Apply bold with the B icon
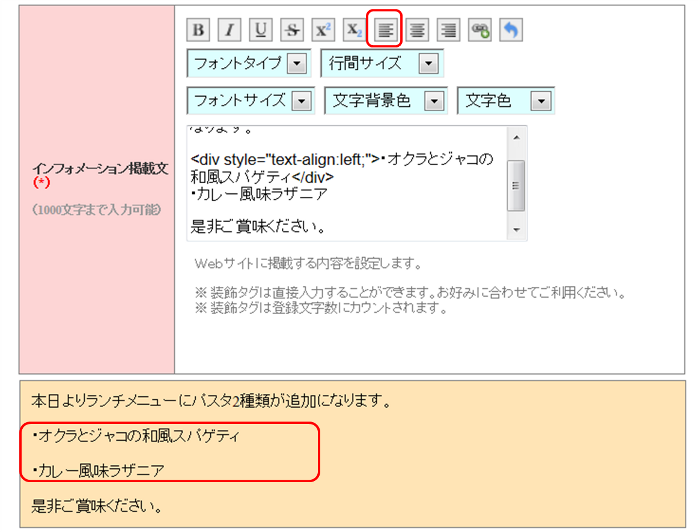The image size is (700, 532). [198, 30]
